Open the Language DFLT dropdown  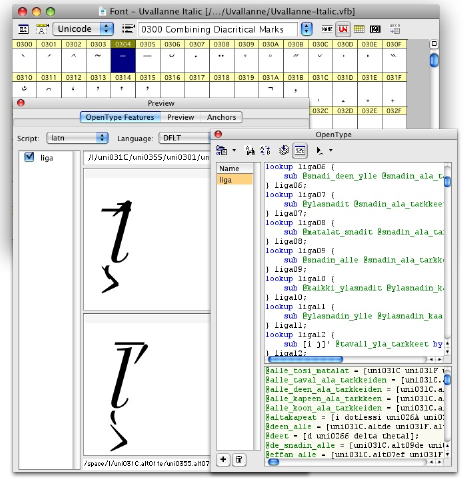click(185, 138)
